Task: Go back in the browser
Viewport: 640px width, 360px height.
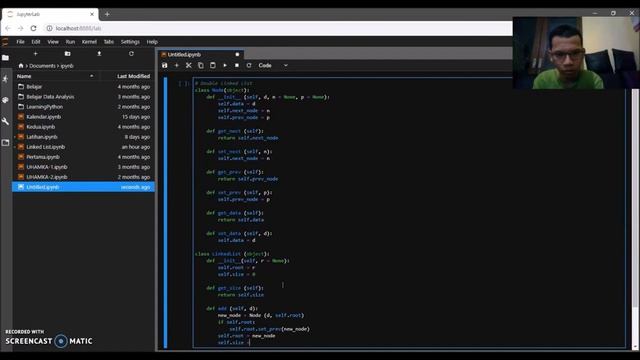Action: point(8,28)
